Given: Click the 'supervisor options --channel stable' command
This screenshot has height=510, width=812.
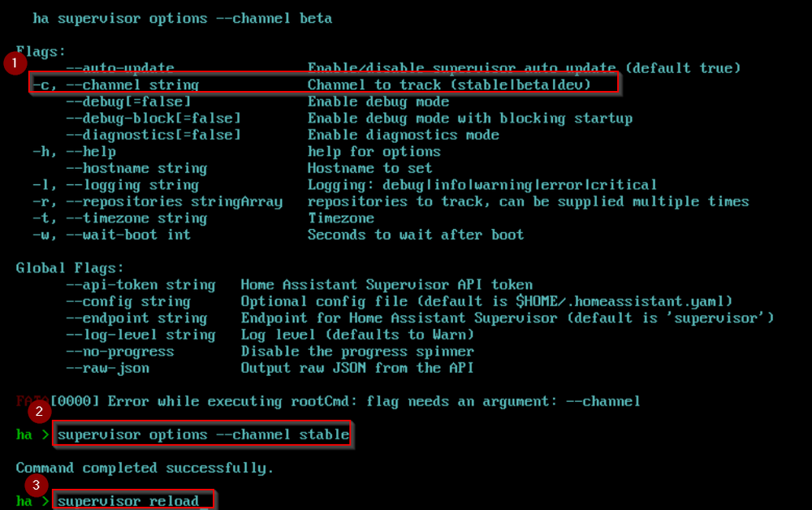Looking at the screenshot, I should pos(202,434).
